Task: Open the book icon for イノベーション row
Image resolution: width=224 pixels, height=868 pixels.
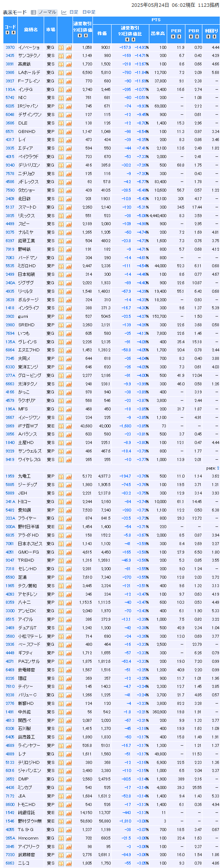Action: 61,47
